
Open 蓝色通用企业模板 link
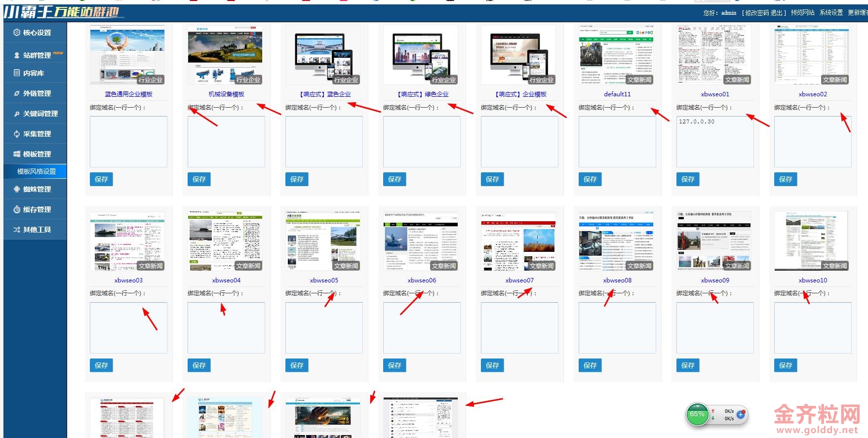coord(128,94)
